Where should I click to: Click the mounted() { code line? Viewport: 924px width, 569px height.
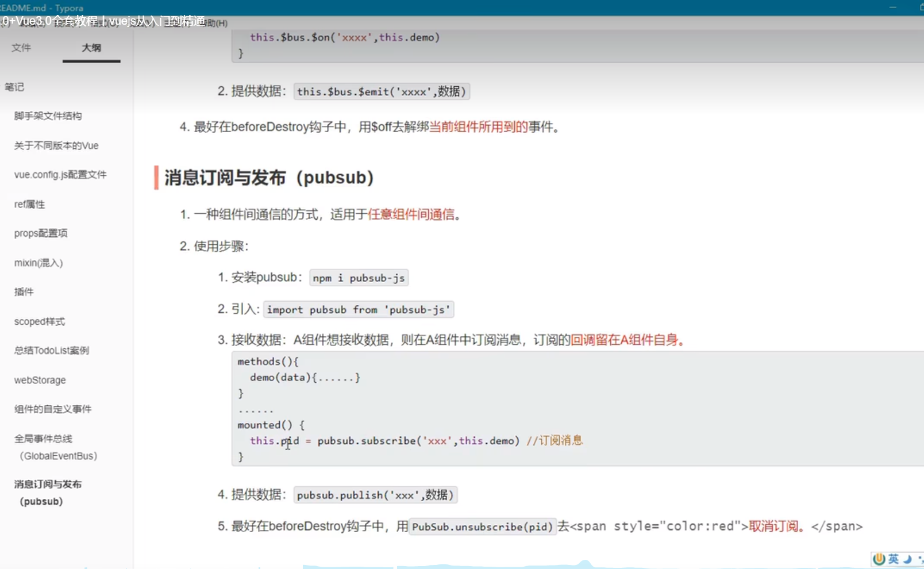pos(271,425)
